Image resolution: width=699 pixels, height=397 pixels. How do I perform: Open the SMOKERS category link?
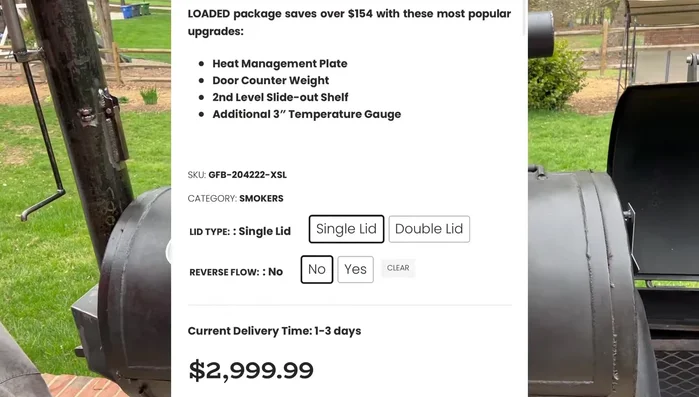pos(261,198)
